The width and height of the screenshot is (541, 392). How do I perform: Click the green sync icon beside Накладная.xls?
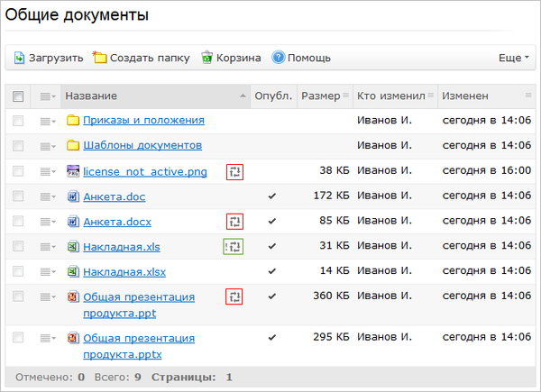(x=234, y=246)
